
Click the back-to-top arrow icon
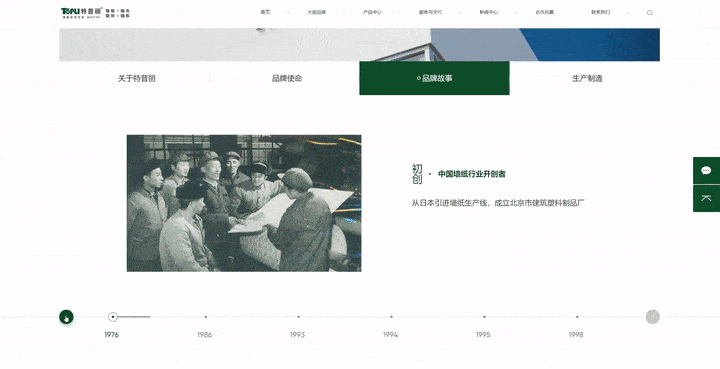[x=706, y=198]
